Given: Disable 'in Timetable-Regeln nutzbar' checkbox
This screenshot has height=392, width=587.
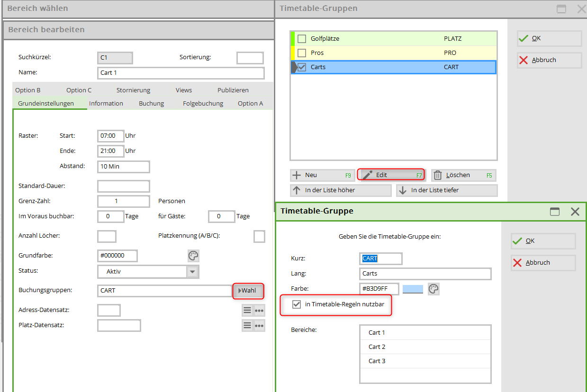Looking at the screenshot, I should [297, 304].
